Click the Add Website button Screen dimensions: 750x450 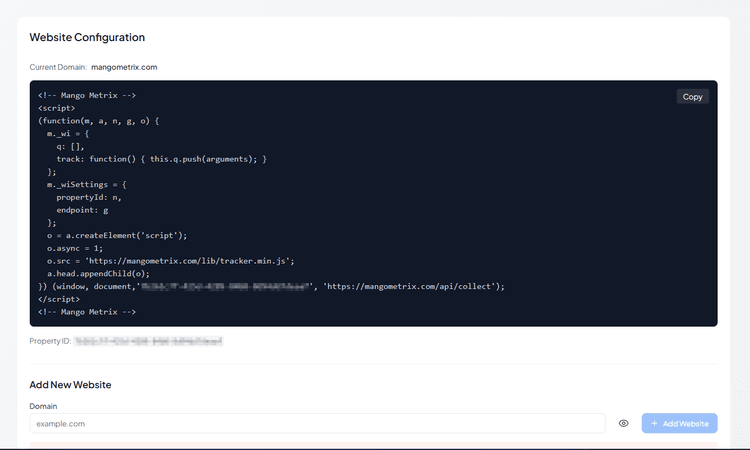[679, 424]
